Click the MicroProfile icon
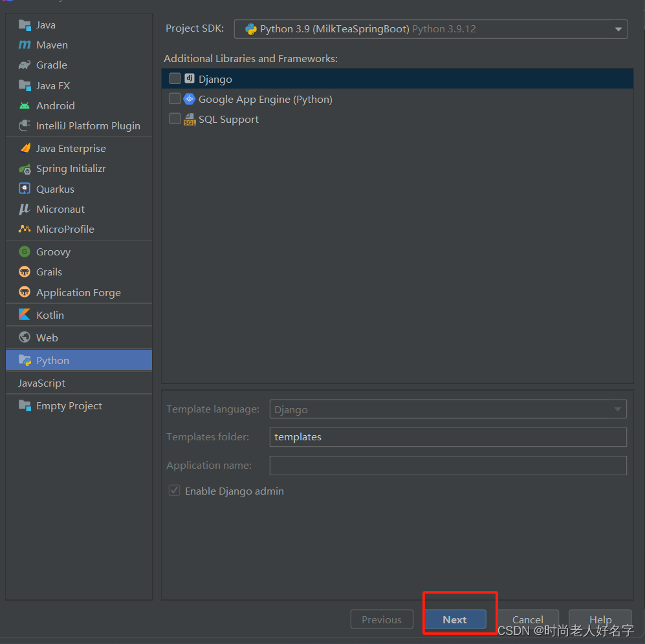 point(25,229)
